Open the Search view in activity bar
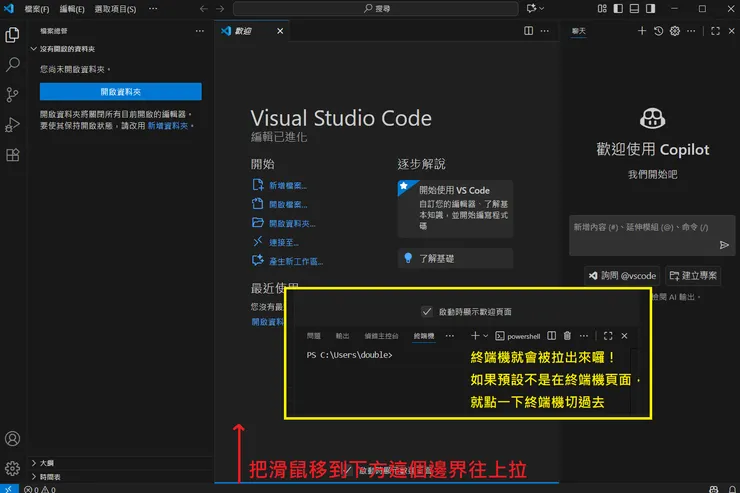 click(12, 65)
